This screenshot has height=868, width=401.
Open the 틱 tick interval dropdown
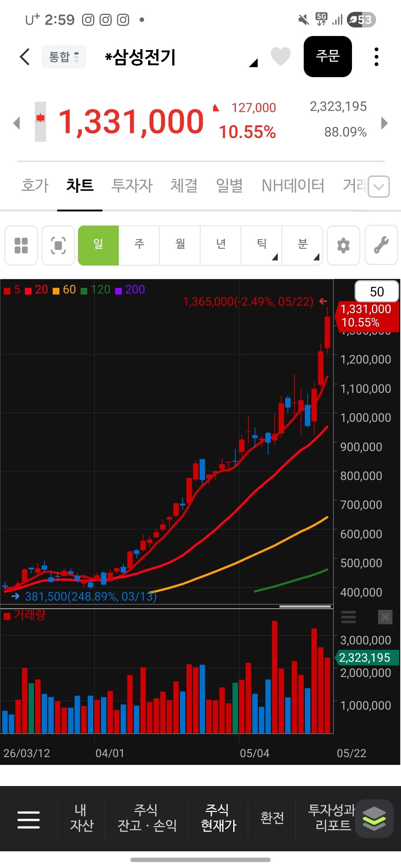261,245
